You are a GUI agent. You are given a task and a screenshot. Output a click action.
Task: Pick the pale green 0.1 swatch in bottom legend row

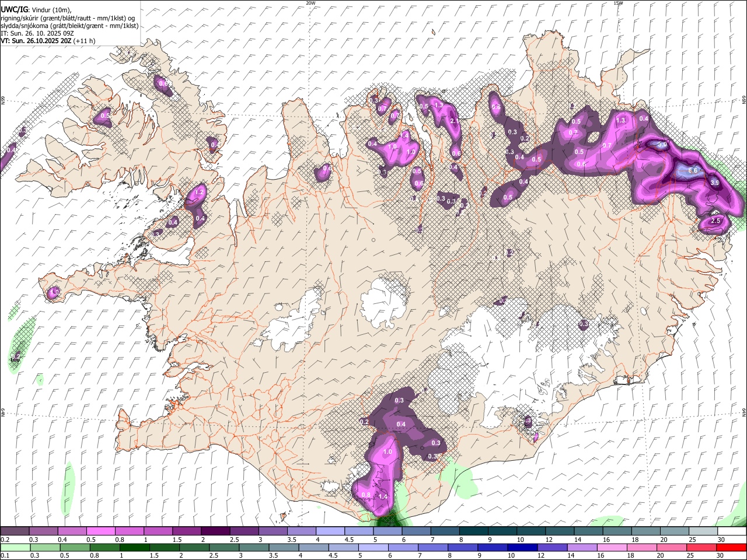[x=15, y=547]
